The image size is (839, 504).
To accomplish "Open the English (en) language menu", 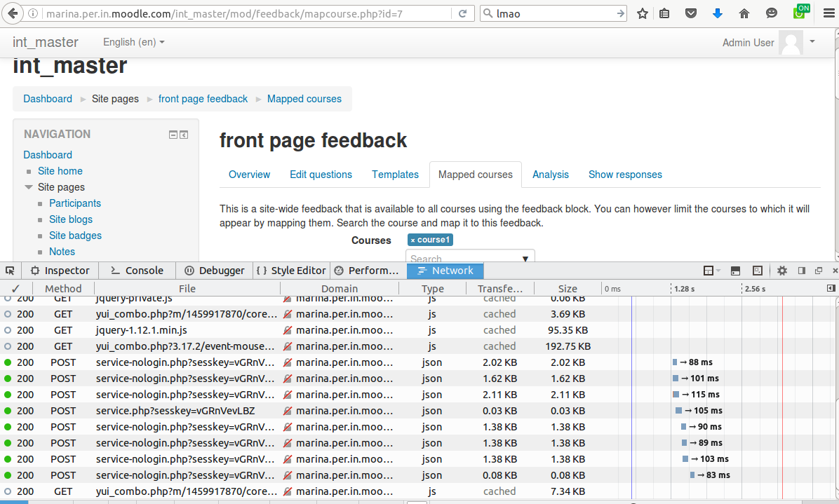I will pyautogui.click(x=134, y=42).
